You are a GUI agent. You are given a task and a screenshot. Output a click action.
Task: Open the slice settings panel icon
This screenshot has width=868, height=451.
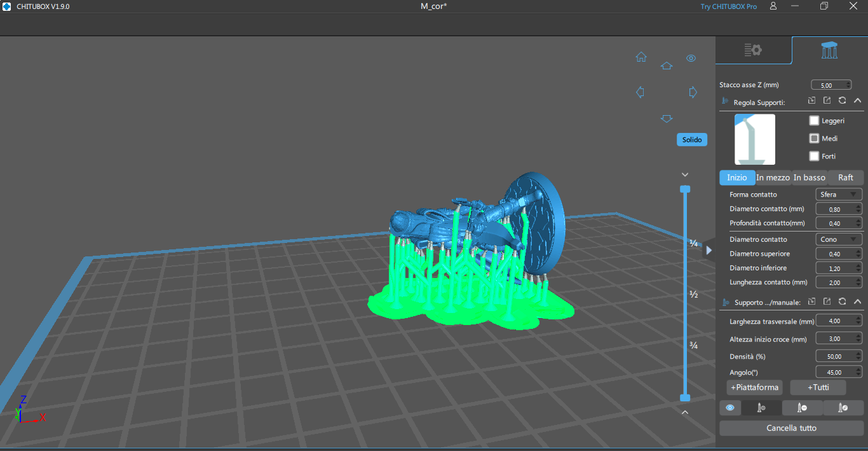753,50
